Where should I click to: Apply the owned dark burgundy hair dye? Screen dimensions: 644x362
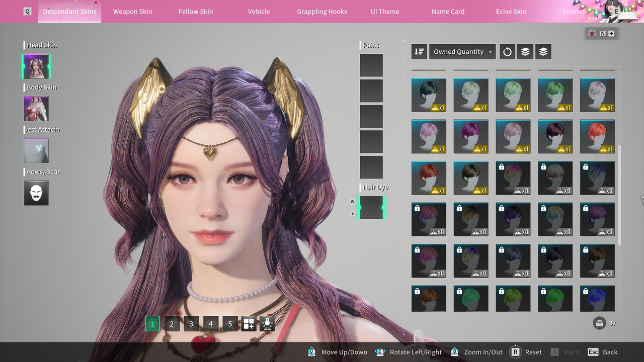point(555,136)
